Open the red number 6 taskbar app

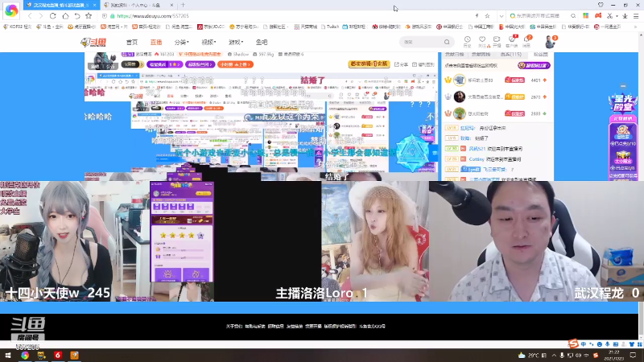57,355
